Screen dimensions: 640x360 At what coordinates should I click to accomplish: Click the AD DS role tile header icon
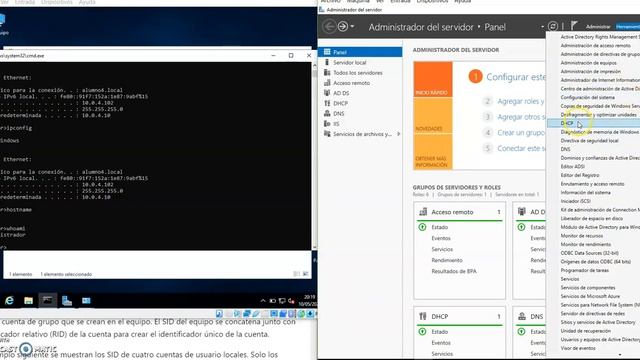pyautogui.click(x=522, y=211)
